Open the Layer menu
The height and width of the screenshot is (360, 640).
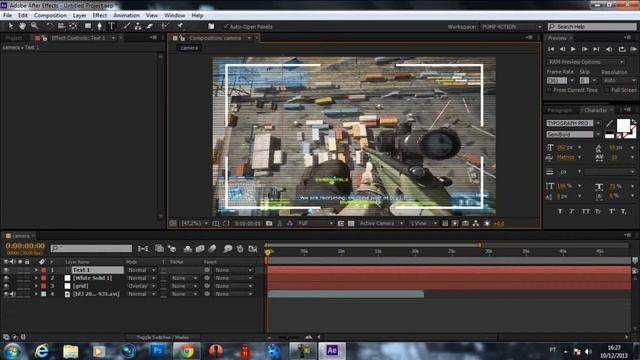tap(79, 16)
